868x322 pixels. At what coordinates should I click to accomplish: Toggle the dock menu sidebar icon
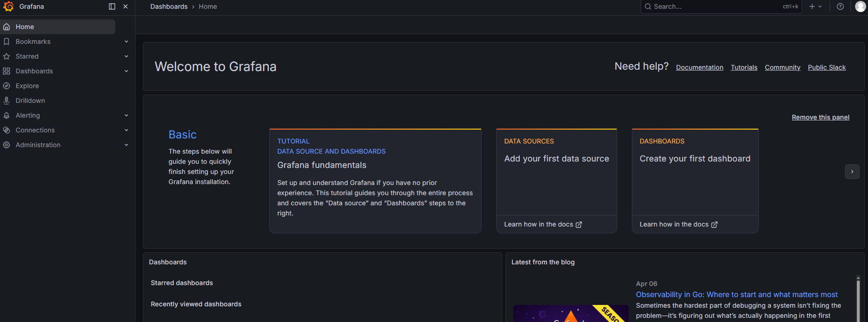tap(112, 6)
